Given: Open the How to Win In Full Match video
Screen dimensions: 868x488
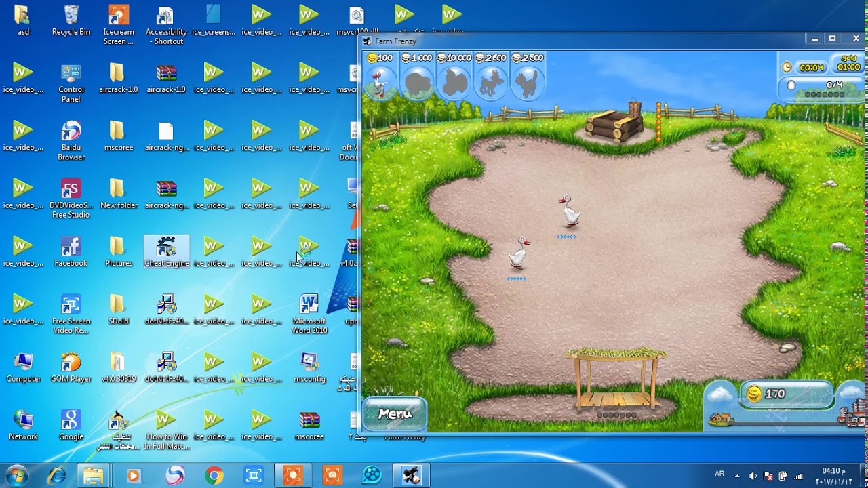Looking at the screenshot, I should click(x=166, y=430).
